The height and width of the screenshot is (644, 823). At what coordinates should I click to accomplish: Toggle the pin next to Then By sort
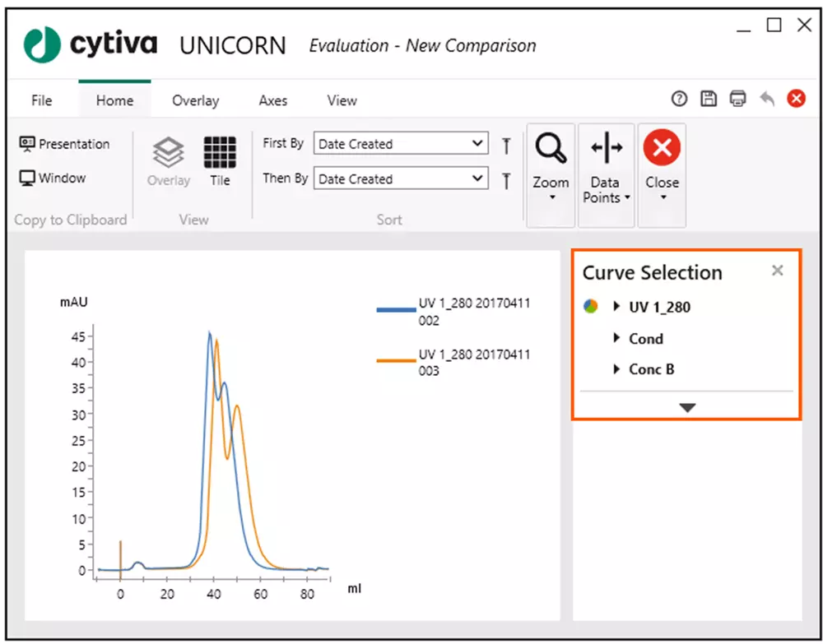click(x=505, y=178)
